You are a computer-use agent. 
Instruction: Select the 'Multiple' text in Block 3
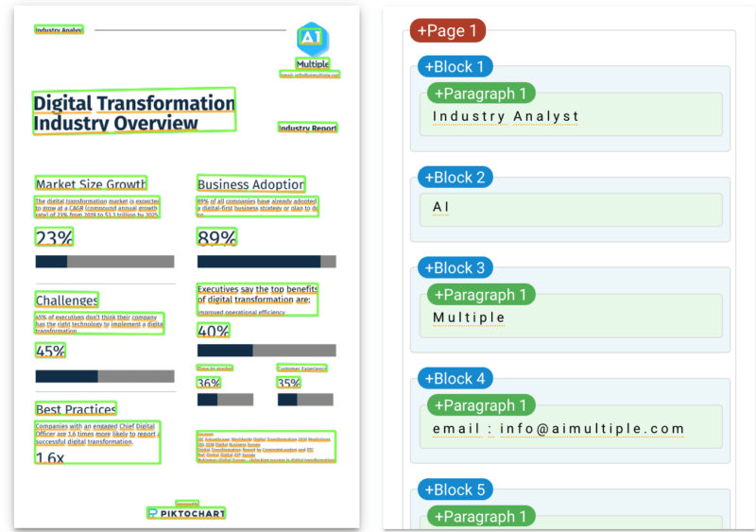(x=468, y=317)
